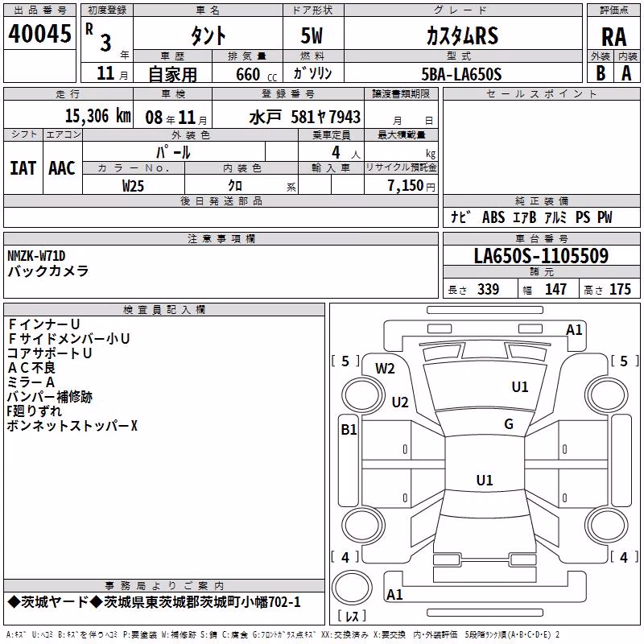Click the inspection expiry 08年11月
This screenshot has height=644, width=644.
click(x=176, y=118)
